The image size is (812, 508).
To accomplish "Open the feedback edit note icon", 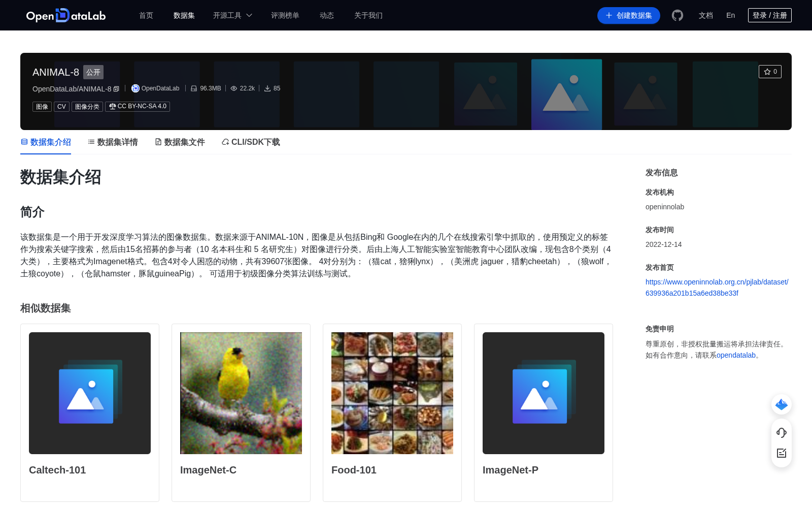I will [x=782, y=453].
